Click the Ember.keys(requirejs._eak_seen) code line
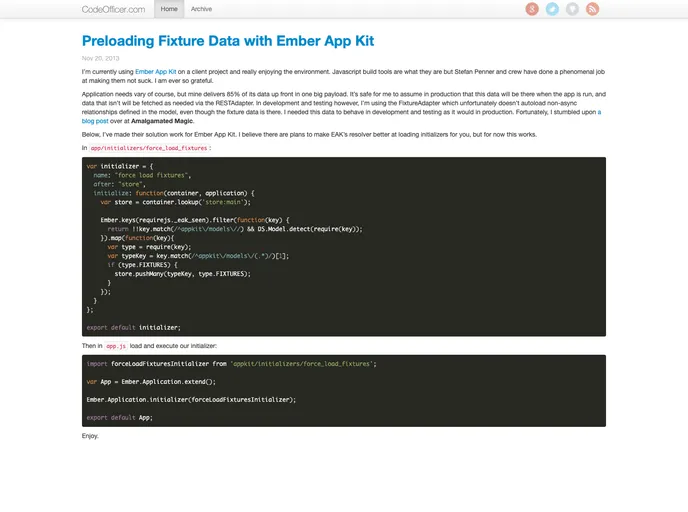The image size is (688, 512). 195,220
